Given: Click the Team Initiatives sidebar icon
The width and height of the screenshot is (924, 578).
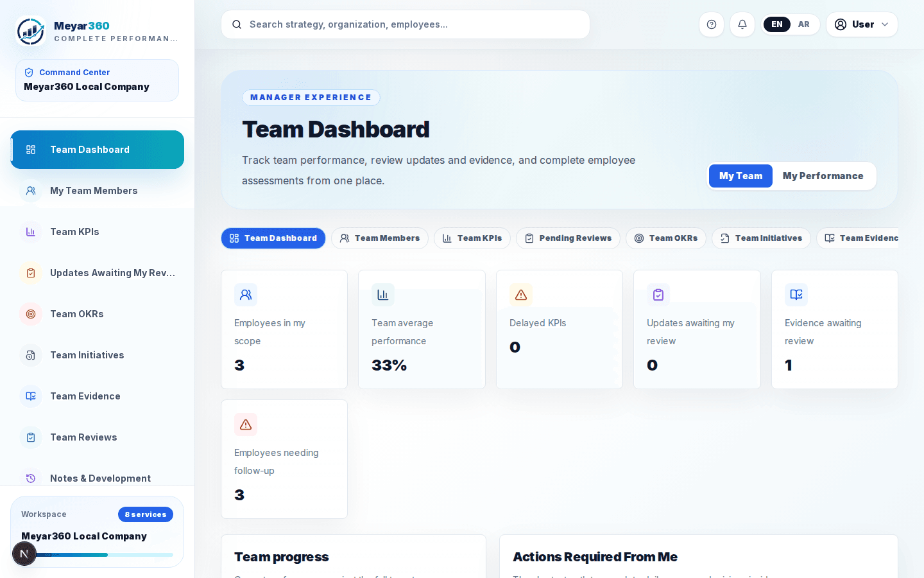Looking at the screenshot, I should point(31,355).
